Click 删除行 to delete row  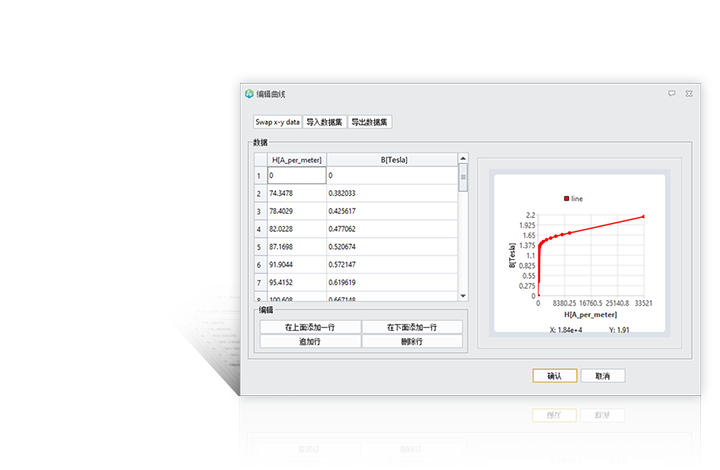pos(411,341)
